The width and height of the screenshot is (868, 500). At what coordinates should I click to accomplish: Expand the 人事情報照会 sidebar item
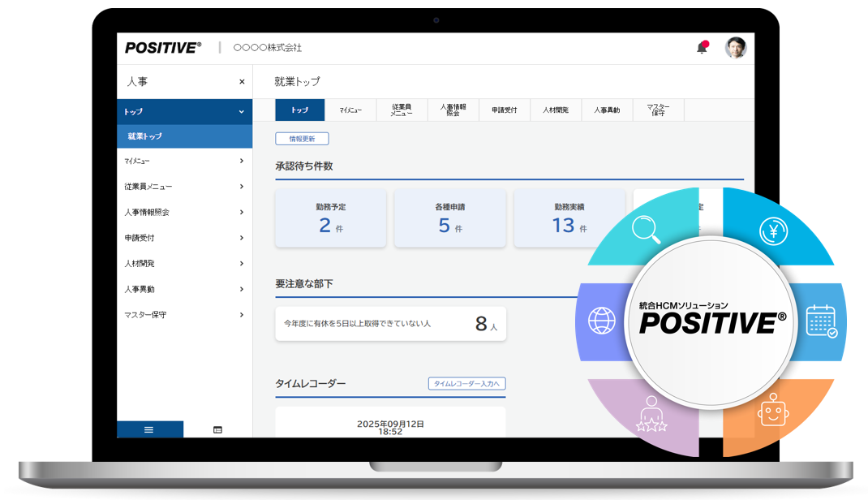pos(241,213)
